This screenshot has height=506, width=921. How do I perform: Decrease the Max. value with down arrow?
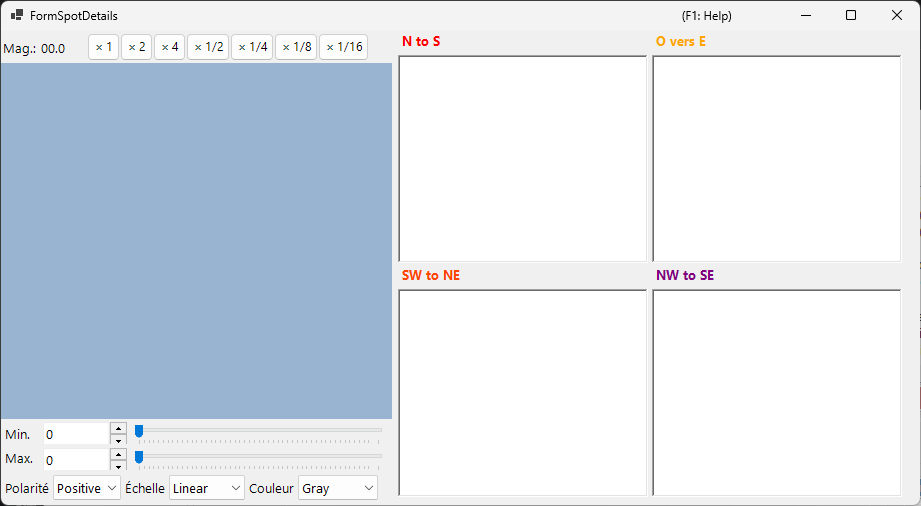pyautogui.click(x=119, y=465)
